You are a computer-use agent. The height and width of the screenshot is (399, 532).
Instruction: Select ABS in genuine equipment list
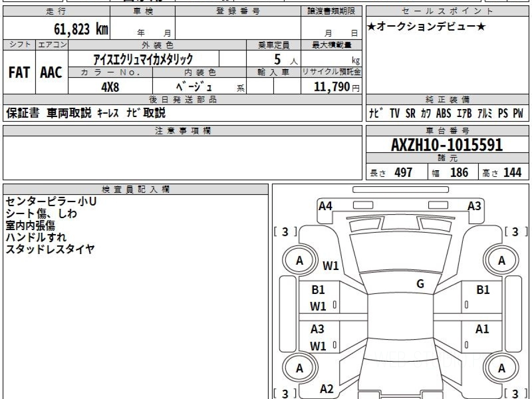tap(443, 113)
